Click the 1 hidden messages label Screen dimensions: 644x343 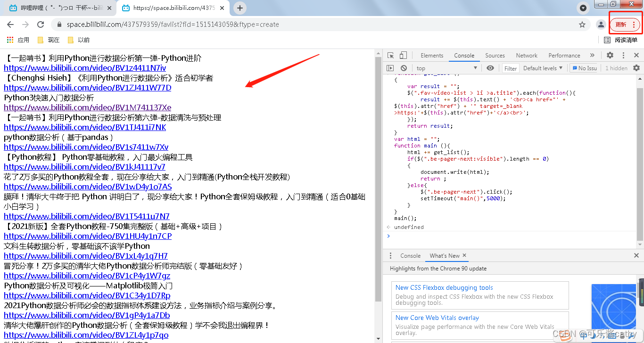(616, 68)
